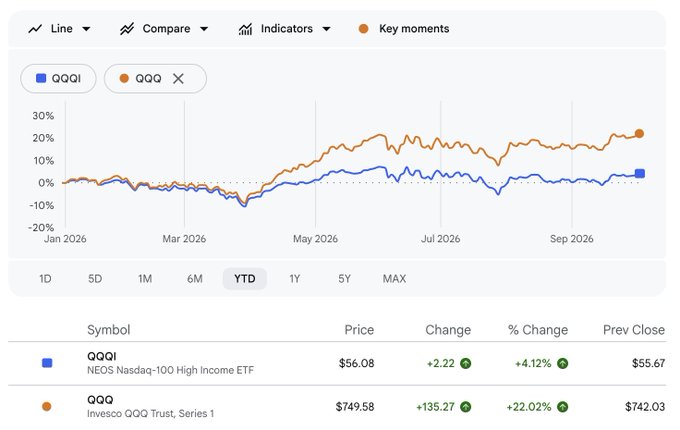Click the up arrow icon beside +4.12%
The height and width of the screenshot is (430, 680).
(x=562, y=363)
